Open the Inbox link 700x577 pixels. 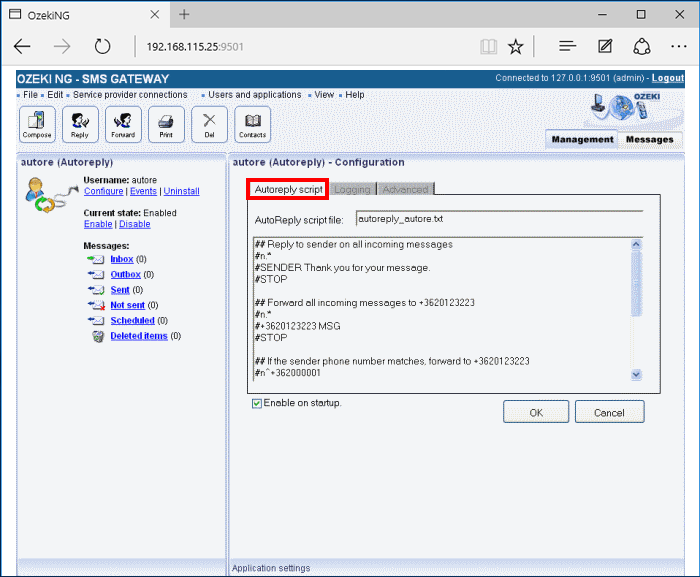122,259
